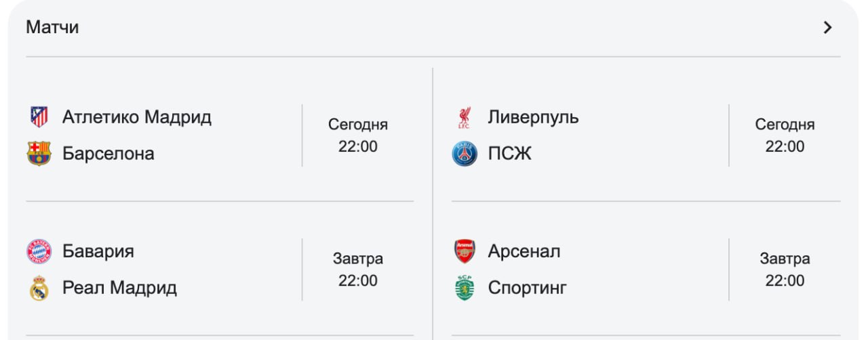Select the Атлетико Мадрид team name
This screenshot has width=868, height=340.
pyautogui.click(x=137, y=117)
